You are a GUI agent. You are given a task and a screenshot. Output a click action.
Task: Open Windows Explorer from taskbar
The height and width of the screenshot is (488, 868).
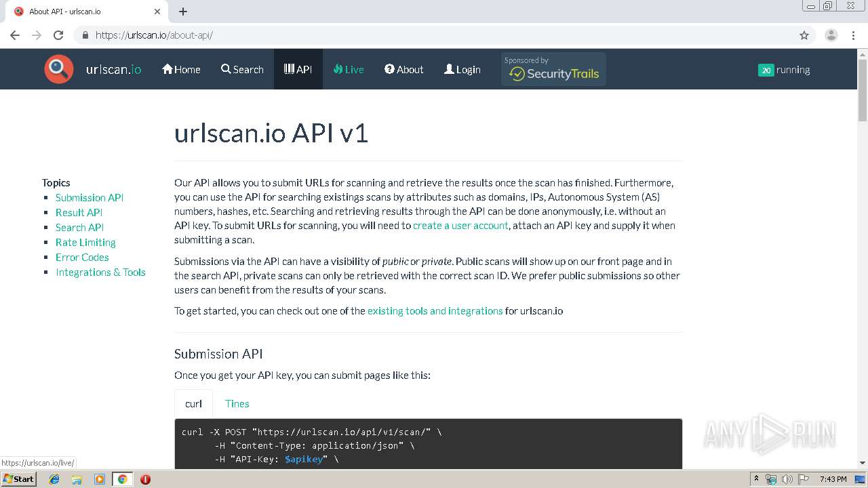[x=77, y=479]
